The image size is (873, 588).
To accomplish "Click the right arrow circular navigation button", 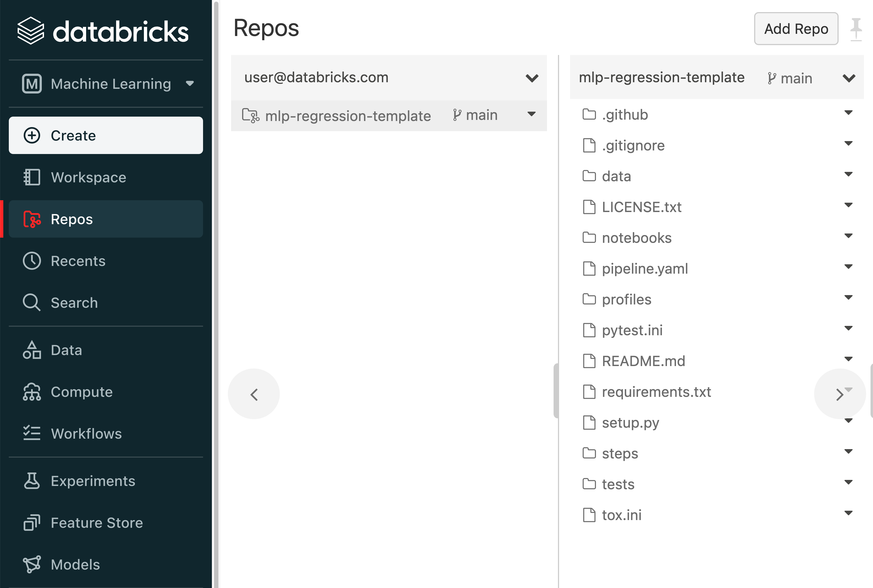I will (840, 394).
